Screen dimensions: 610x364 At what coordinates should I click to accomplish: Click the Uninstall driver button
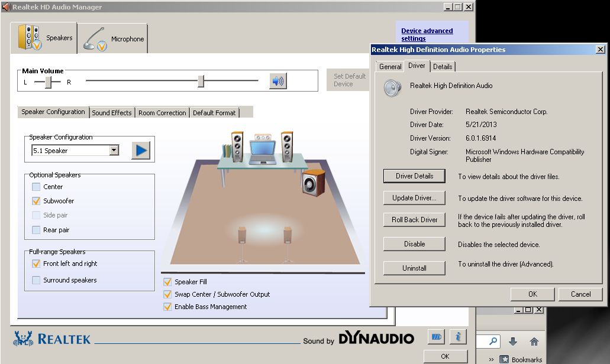pos(414,268)
